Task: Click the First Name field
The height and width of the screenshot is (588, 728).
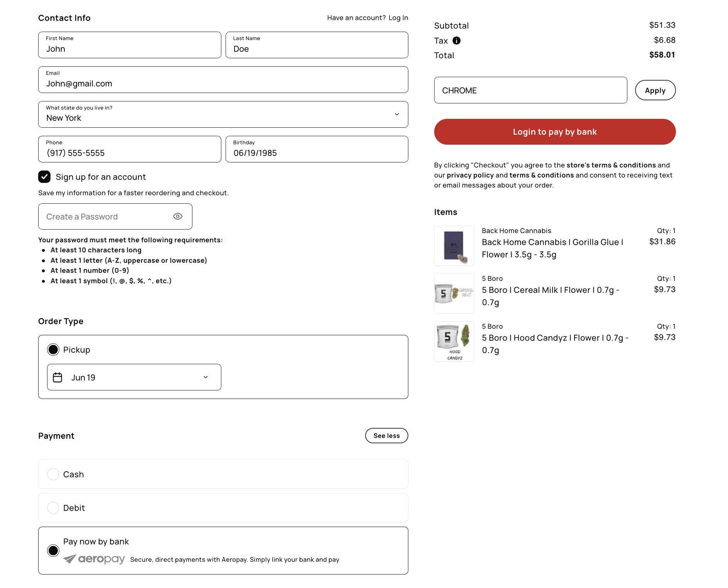Action: 130,45
